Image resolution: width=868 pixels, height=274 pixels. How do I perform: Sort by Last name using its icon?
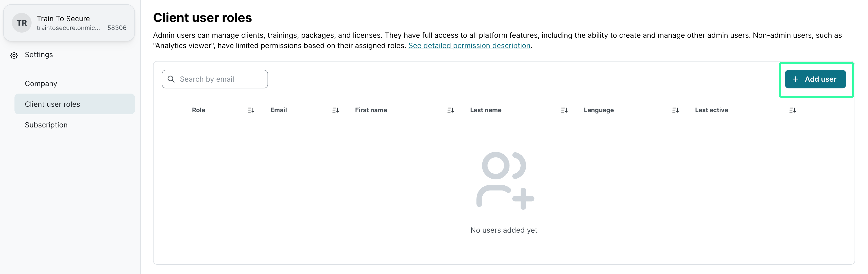click(x=564, y=110)
